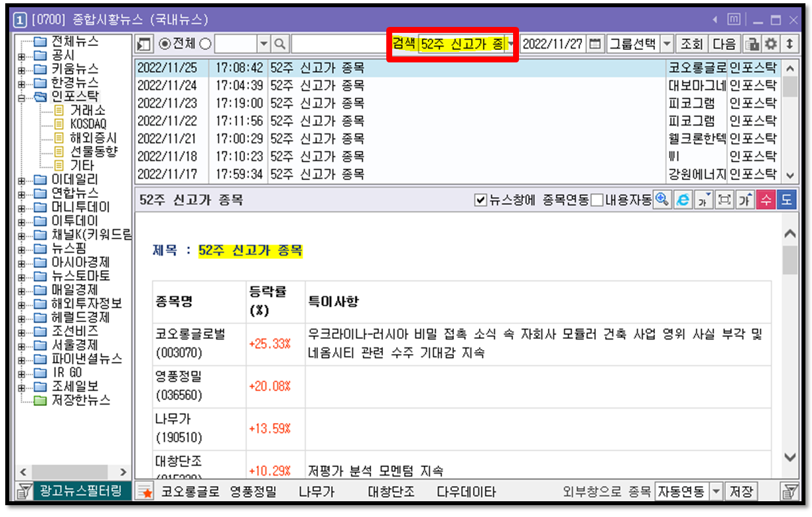Click the fit-to-frame view icon

click(724, 200)
